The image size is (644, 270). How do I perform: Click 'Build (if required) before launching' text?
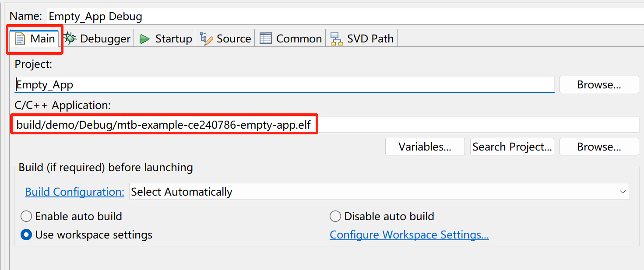tap(106, 167)
